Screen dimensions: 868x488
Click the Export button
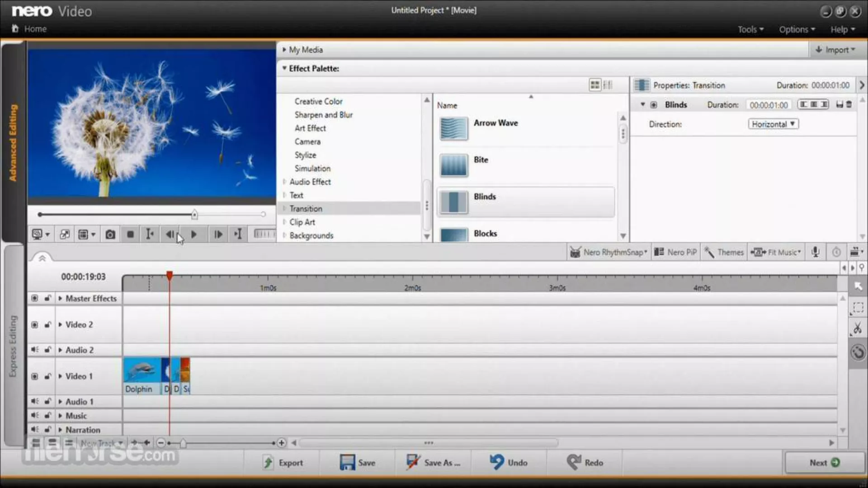pos(283,463)
